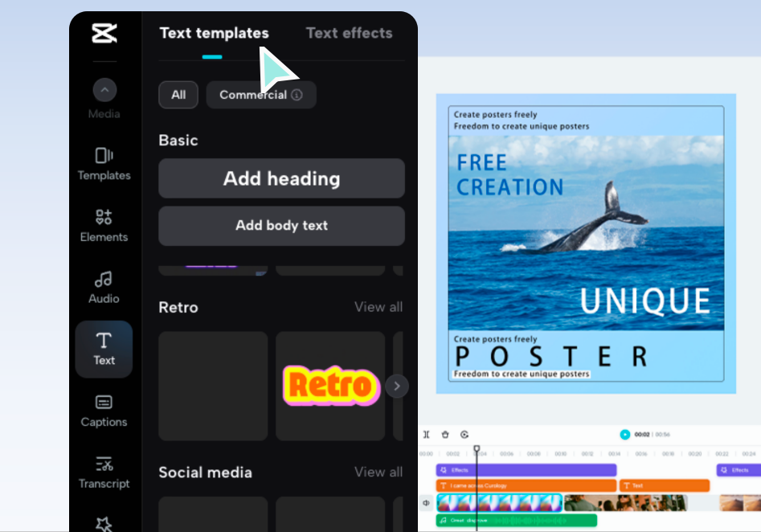Expand more Retro templates with the arrow
The height and width of the screenshot is (532, 761).
click(397, 386)
